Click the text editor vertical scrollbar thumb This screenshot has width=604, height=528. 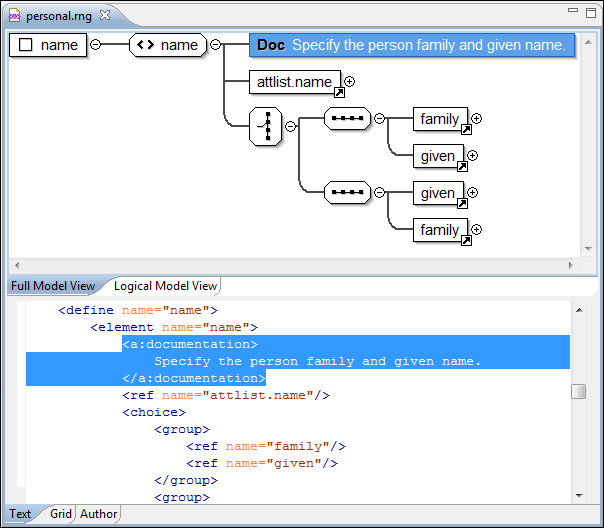[x=578, y=391]
